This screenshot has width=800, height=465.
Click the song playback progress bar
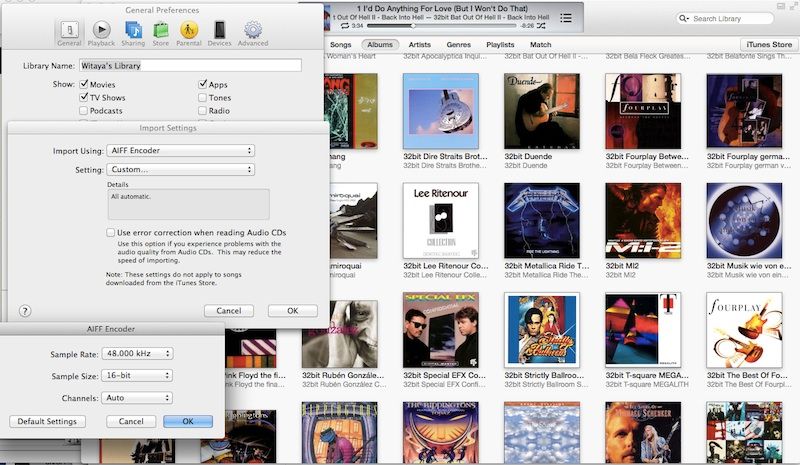point(450,25)
